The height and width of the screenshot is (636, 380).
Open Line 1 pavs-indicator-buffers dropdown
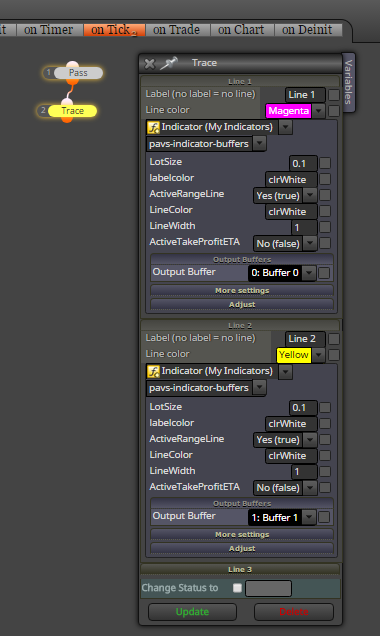260,144
